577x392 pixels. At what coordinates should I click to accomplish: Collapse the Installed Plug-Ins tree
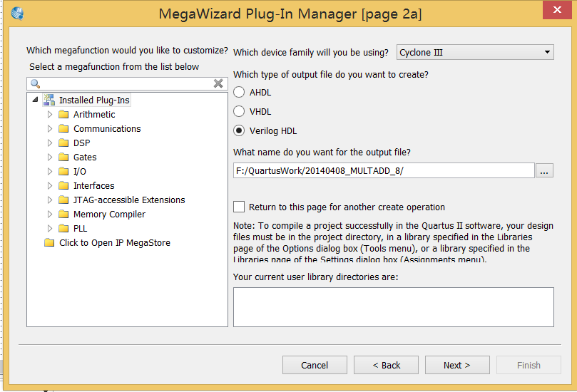tap(36, 100)
